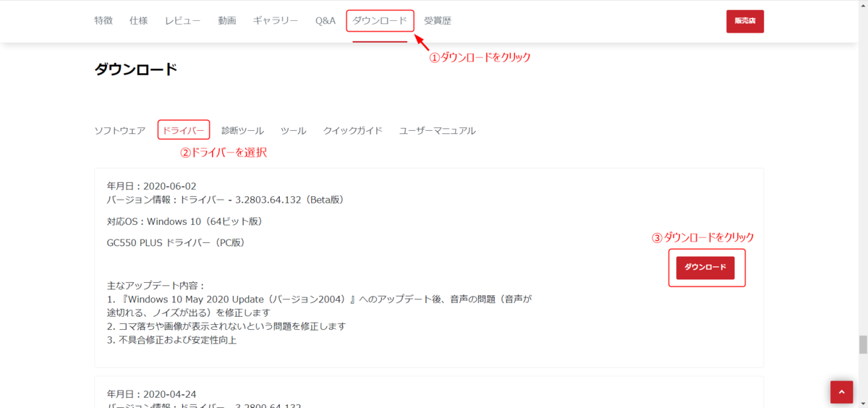
Task: Click the 主なアップデート内容： text
Action: [x=156, y=286]
